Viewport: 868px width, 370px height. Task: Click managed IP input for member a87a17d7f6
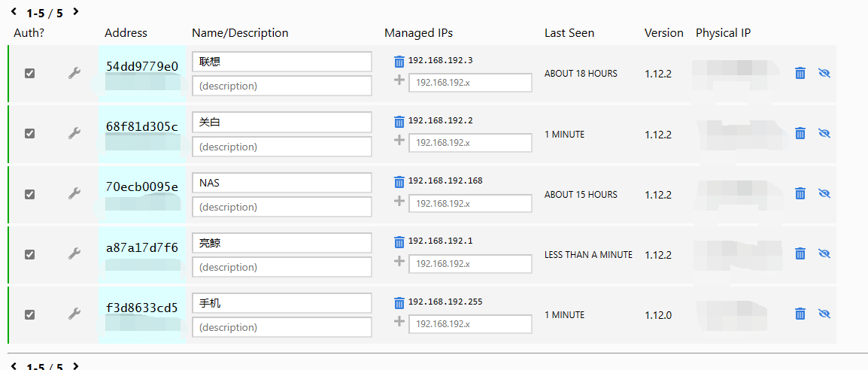click(470, 264)
